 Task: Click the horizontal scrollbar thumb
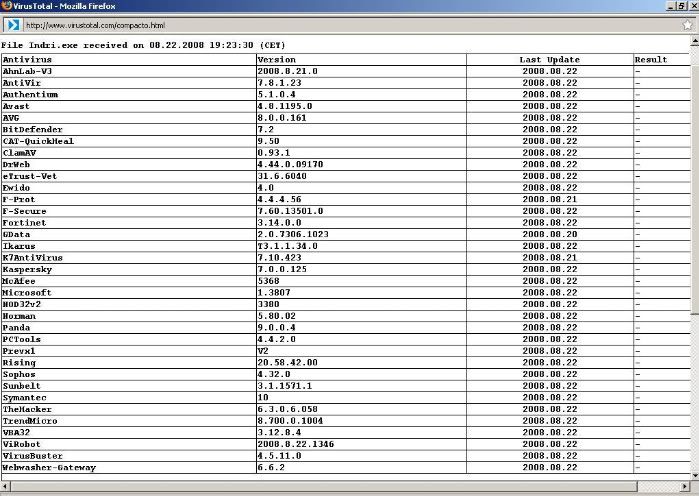324,486
